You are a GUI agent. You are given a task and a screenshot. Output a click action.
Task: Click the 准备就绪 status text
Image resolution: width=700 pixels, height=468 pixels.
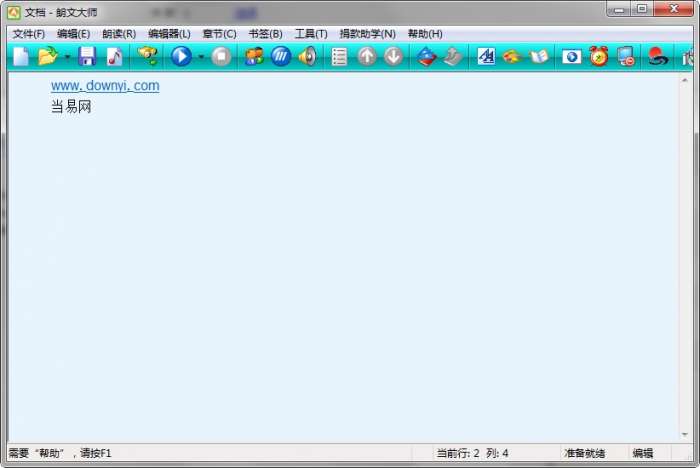point(584,453)
